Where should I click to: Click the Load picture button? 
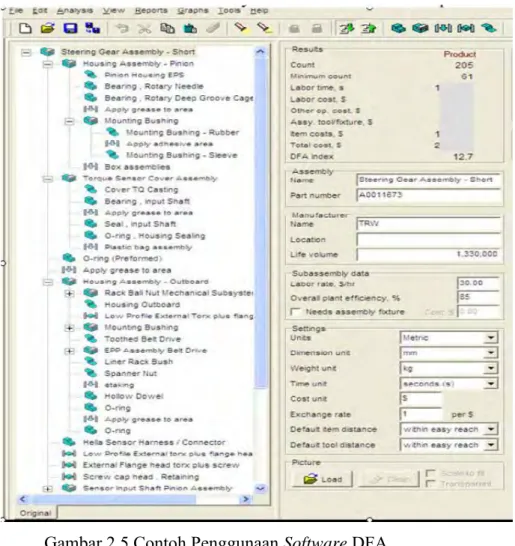coord(322,479)
